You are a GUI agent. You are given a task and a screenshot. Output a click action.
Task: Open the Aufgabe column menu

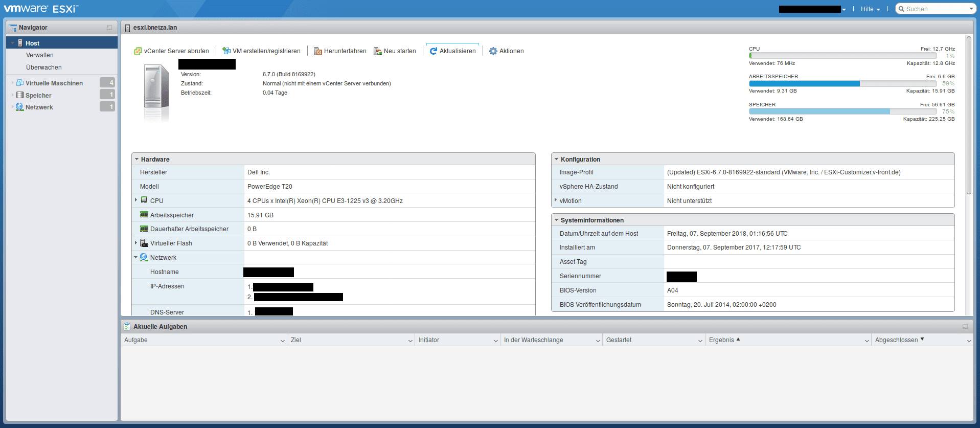[x=283, y=341]
